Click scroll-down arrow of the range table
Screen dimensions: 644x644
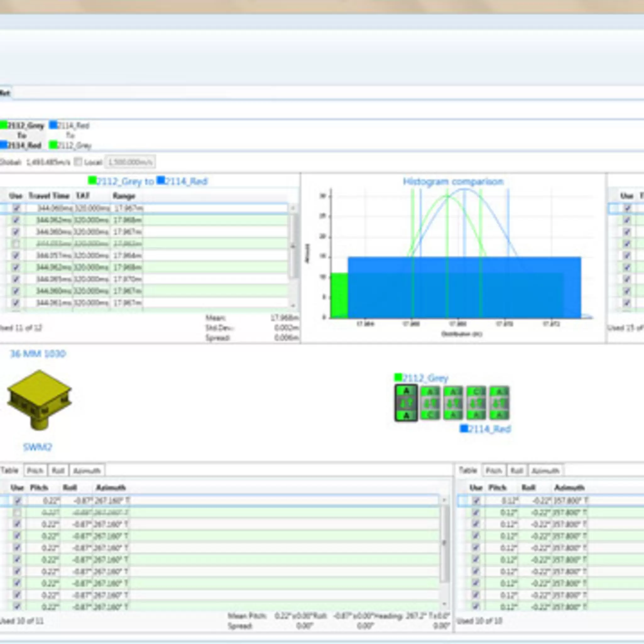(293, 305)
